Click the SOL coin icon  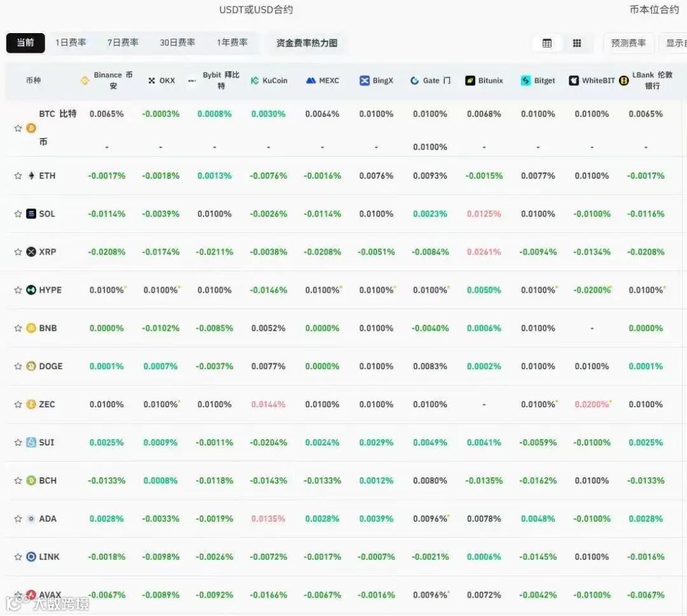(31, 214)
